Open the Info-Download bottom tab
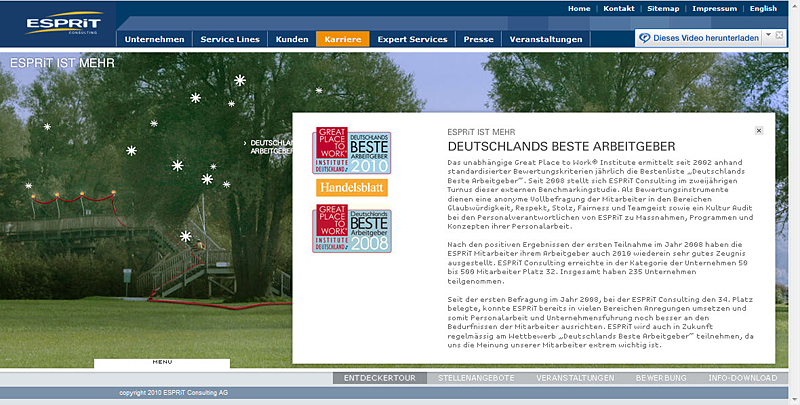This screenshot has width=800, height=405. click(741, 378)
